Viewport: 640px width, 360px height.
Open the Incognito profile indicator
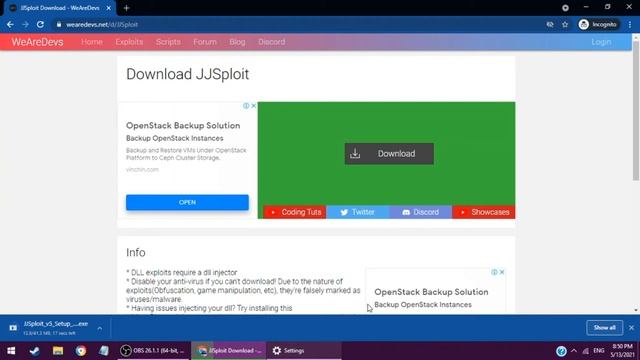(x=598, y=24)
